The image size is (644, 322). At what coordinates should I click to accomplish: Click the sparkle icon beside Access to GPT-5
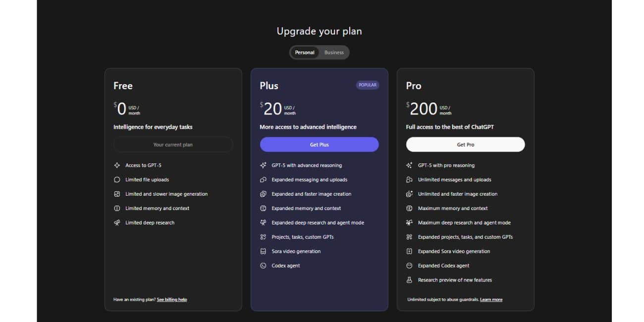click(117, 165)
